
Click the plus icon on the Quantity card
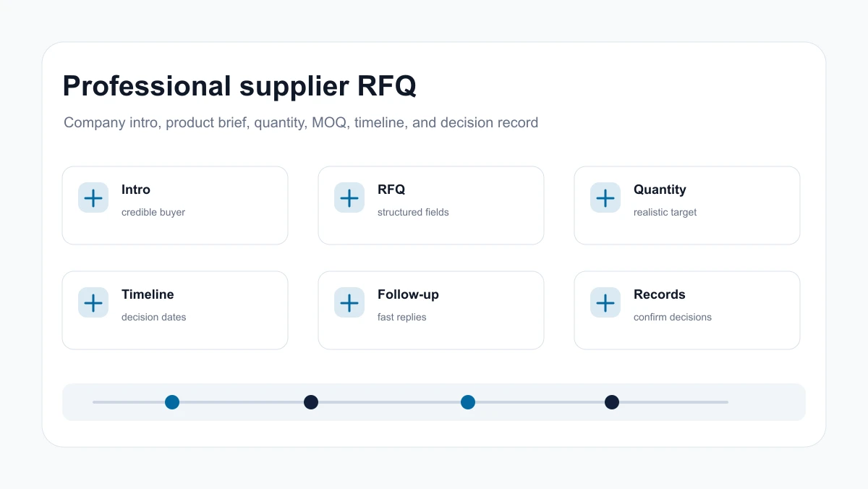605,197
